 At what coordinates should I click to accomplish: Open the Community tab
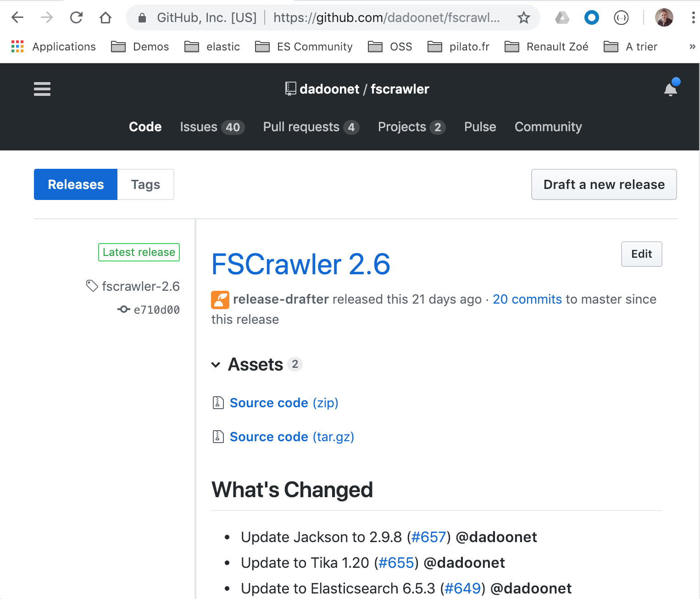tap(548, 127)
